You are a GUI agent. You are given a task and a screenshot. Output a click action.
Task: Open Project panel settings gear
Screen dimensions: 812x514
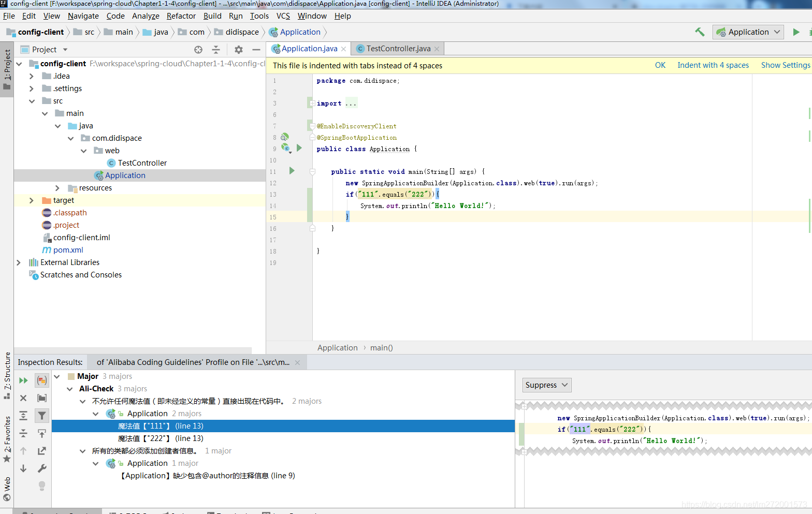[238, 50]
